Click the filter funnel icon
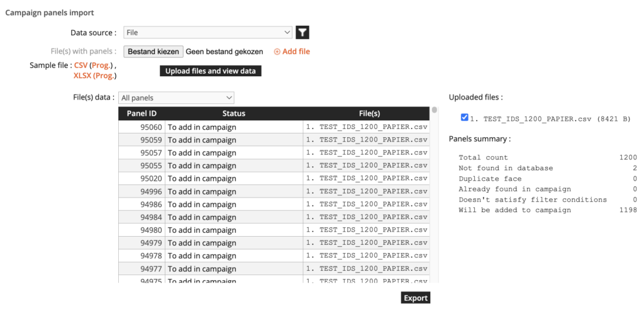 [x=303, y=33]
